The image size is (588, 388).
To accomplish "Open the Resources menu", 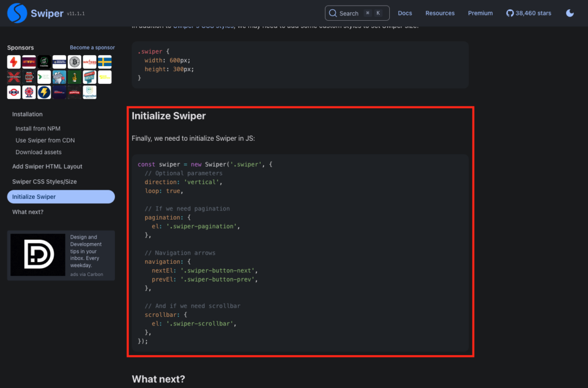I will pos(440,13).
